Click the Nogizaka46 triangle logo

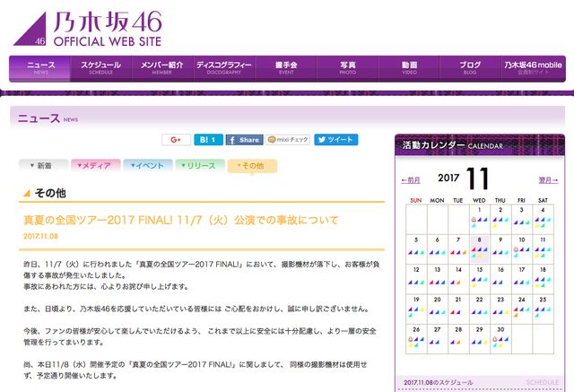30,30
